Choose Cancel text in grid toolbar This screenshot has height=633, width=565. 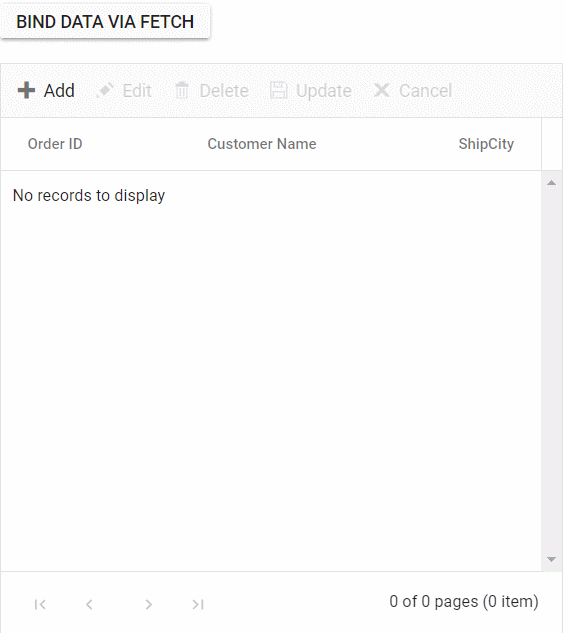[426, 90]
